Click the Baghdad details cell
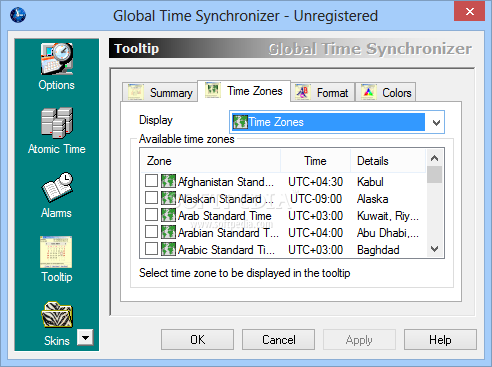Viewport: 492px width, 367px height. coord(378,250)
